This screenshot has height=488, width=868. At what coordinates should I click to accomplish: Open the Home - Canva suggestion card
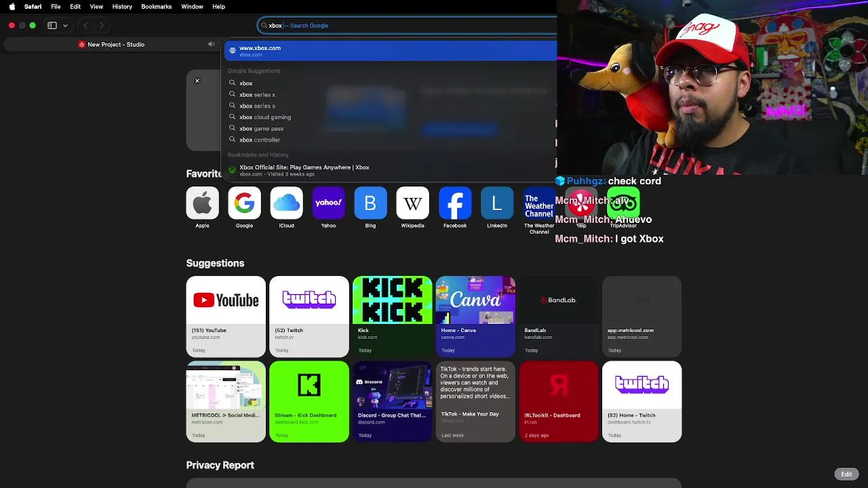475,317
